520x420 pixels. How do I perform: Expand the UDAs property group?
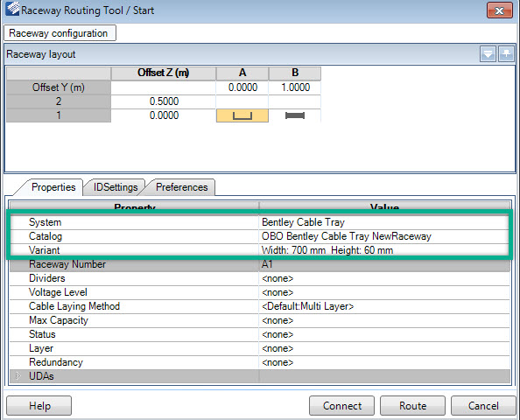point(18,376)
